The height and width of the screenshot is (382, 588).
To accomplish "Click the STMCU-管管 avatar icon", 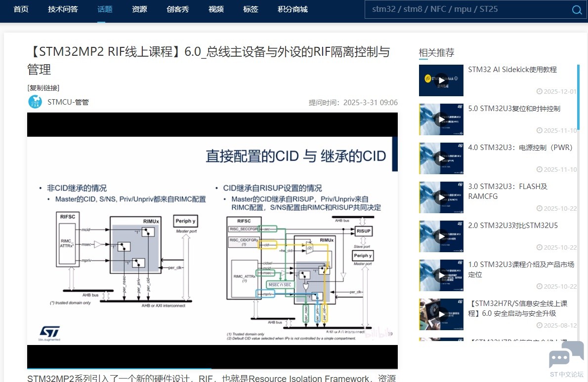I will pyautogui.click(x=35, y=102).
